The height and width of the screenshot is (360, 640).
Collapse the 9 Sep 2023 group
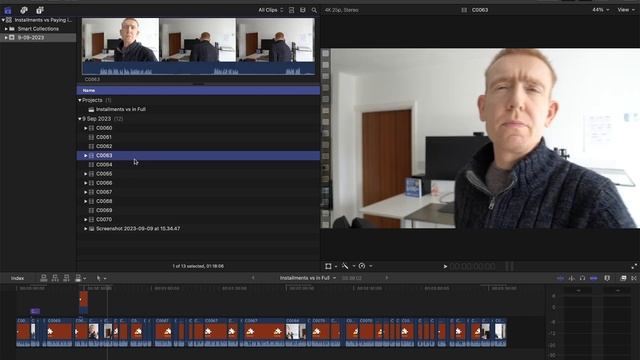(x=80, y=119)
